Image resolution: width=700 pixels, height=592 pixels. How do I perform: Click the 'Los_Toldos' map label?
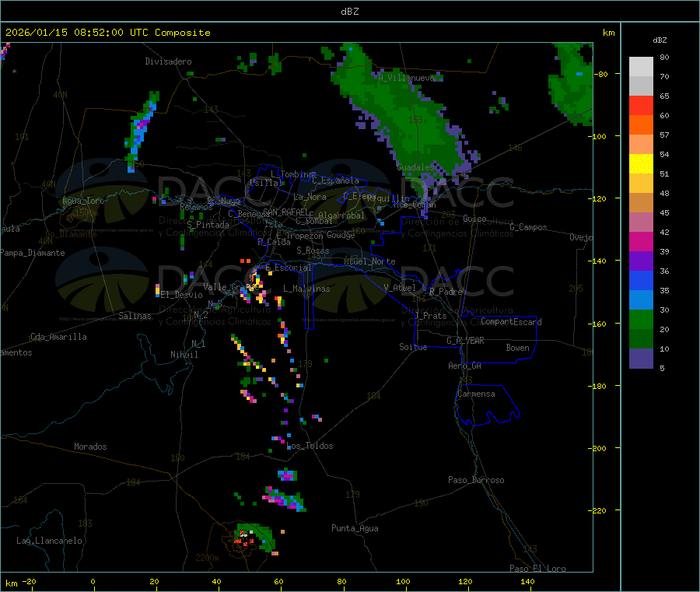pyautogui.click(x=310, y=446)
